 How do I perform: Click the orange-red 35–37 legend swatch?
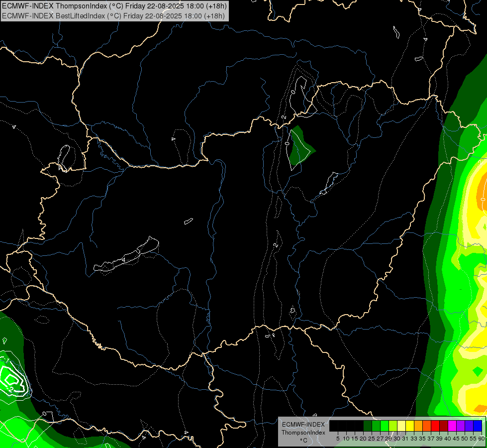427,426
